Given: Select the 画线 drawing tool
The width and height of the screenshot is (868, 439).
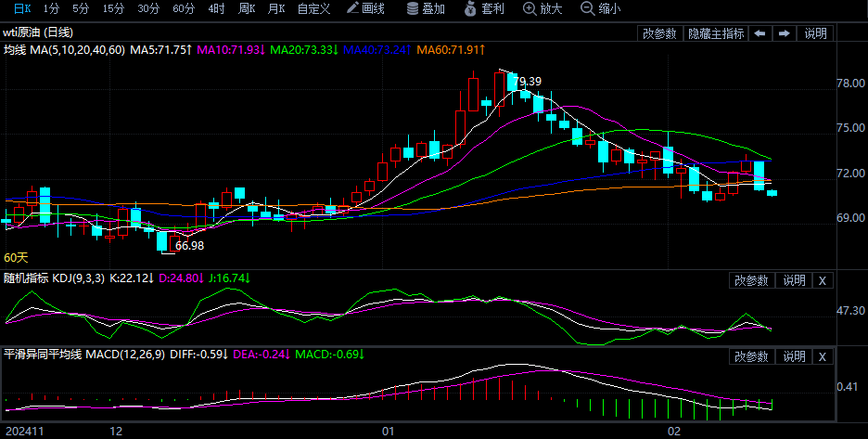Looking at the screenshot, I should point(364,8).
